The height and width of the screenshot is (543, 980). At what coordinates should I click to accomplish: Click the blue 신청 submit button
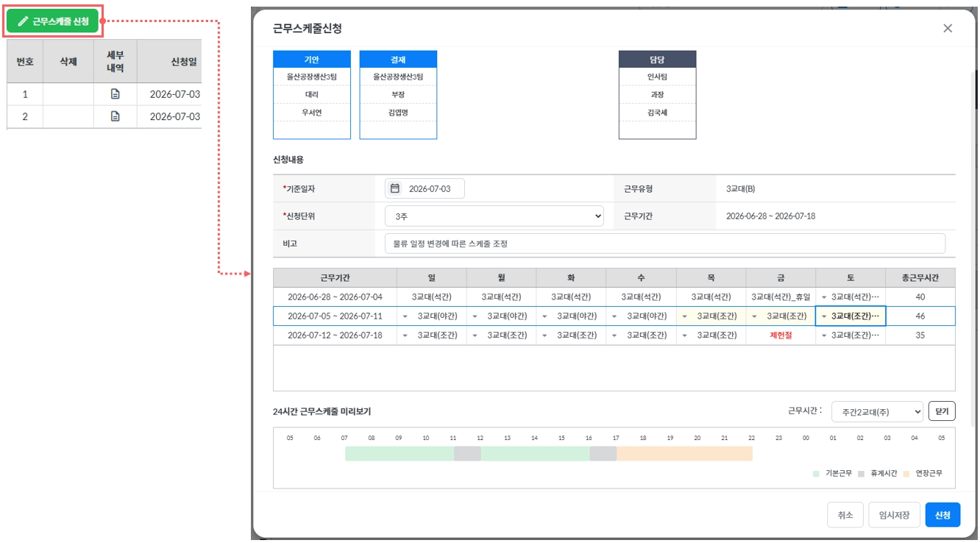(942, 515)
